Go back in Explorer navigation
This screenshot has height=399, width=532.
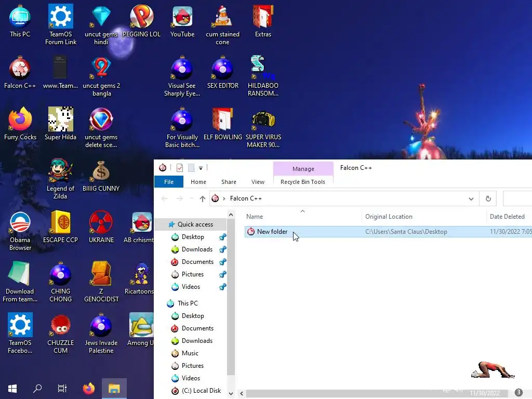(164, 199)
